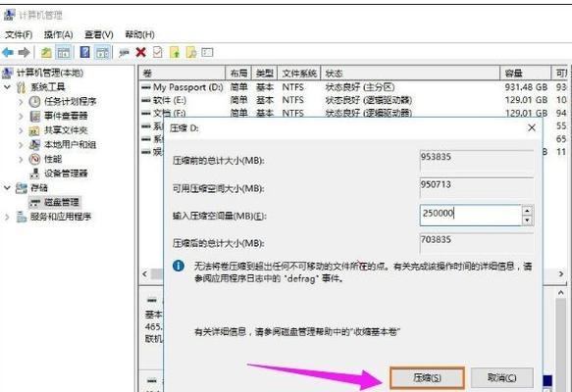The image size is (572, 392).
Task: Click the red X delete toolbar icon
Action: coord(141,53)
